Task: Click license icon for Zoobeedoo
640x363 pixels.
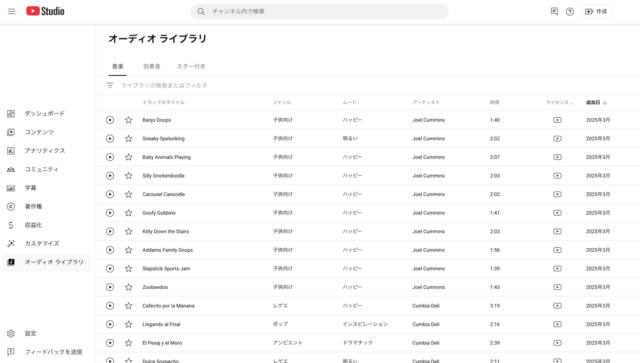Action: pyautogui.click(x=557, y=287)
